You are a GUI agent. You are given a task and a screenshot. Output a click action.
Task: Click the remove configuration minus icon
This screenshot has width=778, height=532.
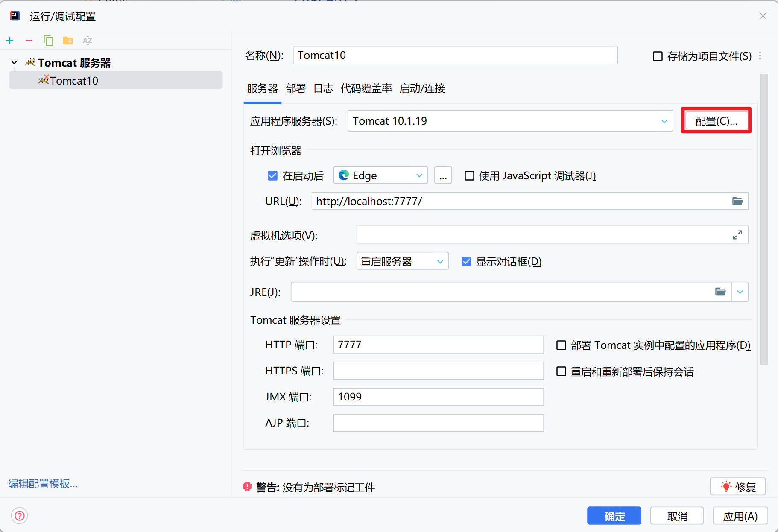pos(29,41)
